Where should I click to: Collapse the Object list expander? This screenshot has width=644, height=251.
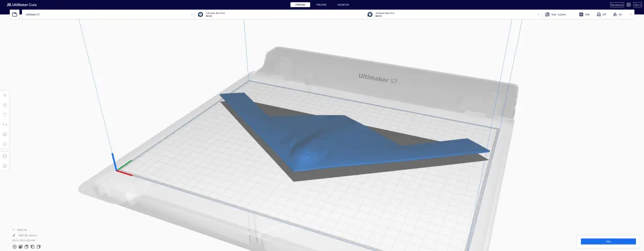coord(13,230)
